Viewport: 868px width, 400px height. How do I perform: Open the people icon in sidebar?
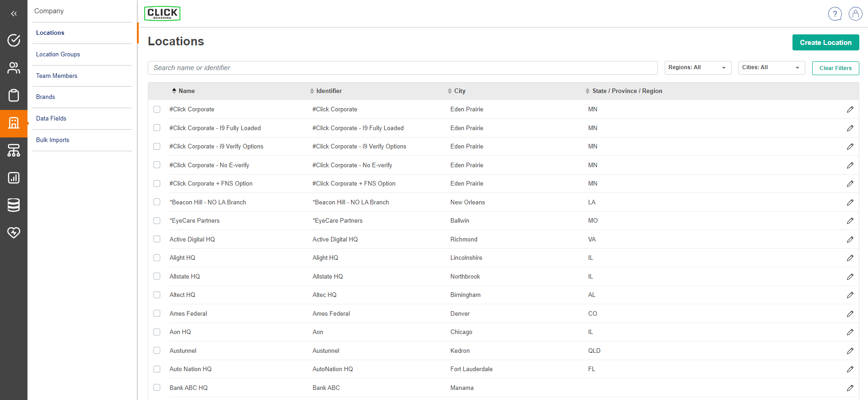[14, 68]
